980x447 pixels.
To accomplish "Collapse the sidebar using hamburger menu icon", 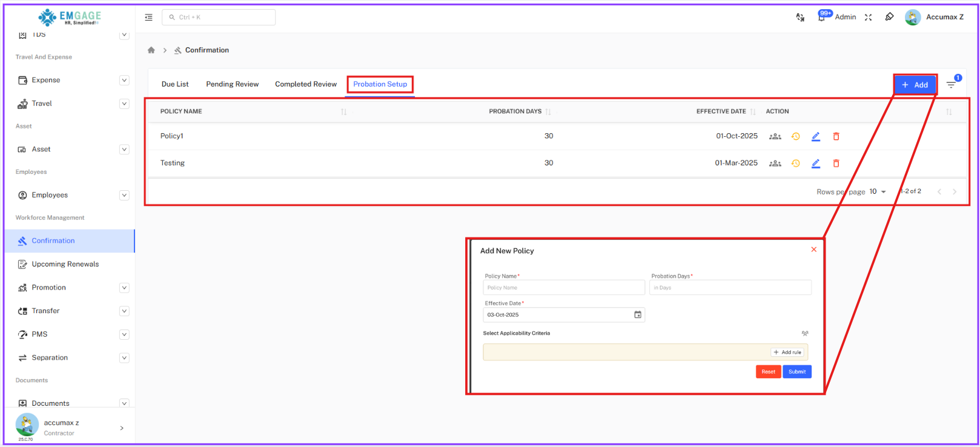I will pyautogui.click(x=148, y=18).
